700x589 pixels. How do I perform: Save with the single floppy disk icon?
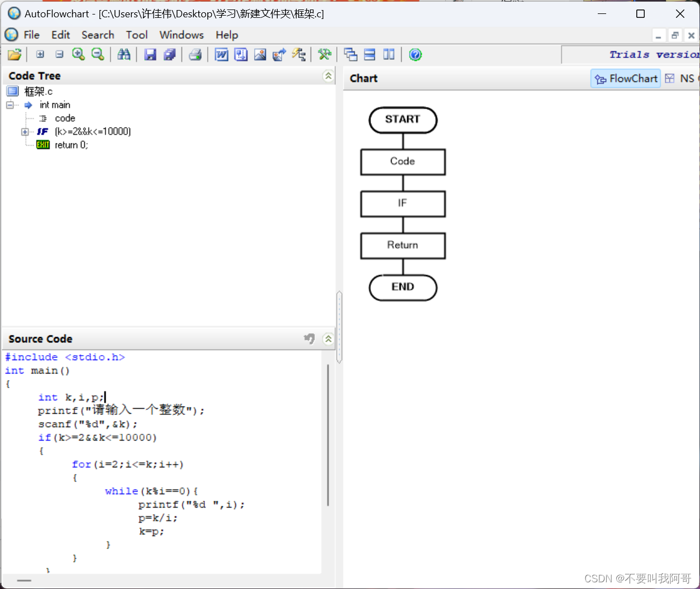click(150, 55)
